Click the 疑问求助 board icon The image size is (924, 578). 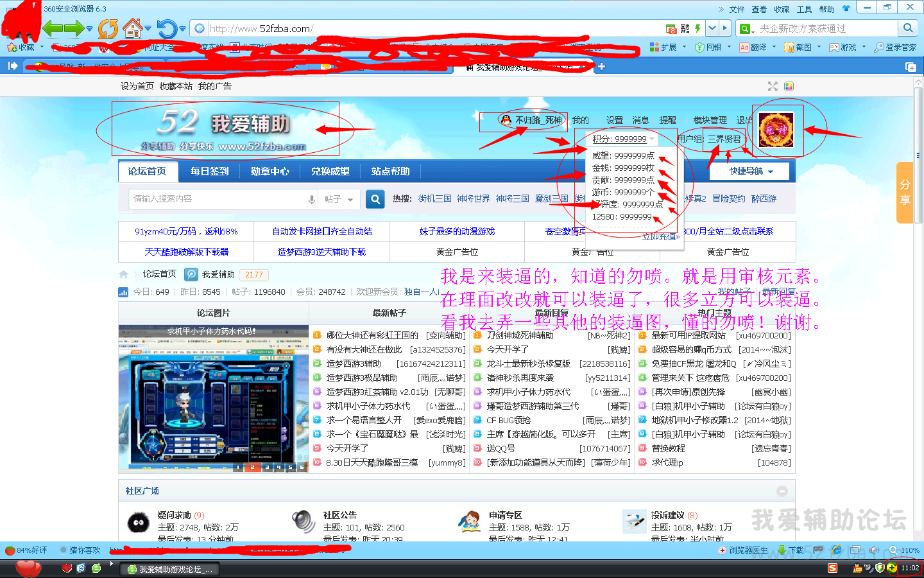138,523
